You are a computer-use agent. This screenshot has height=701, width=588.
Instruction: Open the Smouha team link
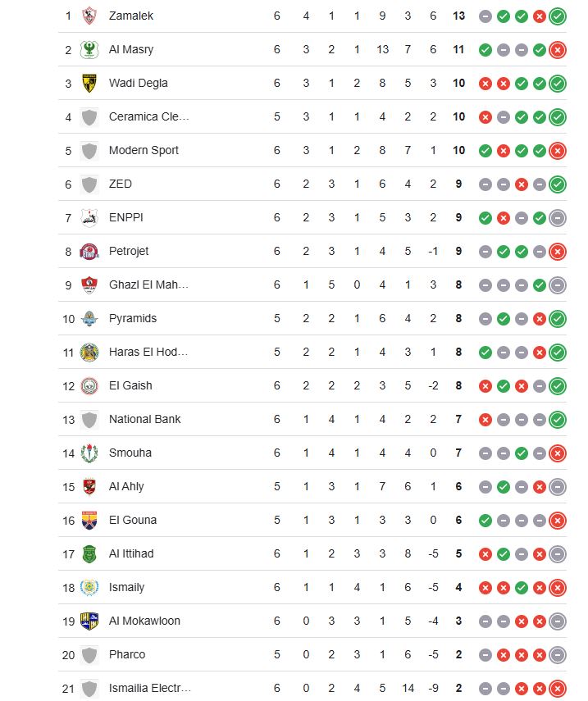(130, 453)
